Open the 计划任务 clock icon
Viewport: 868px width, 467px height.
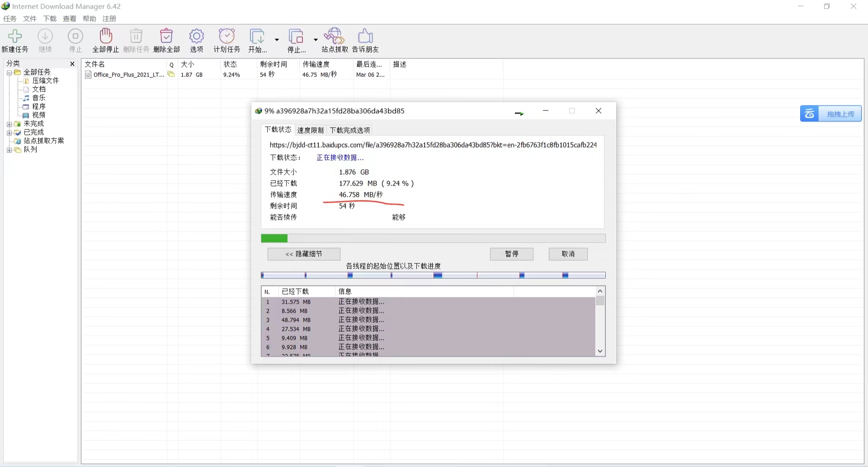227,36
